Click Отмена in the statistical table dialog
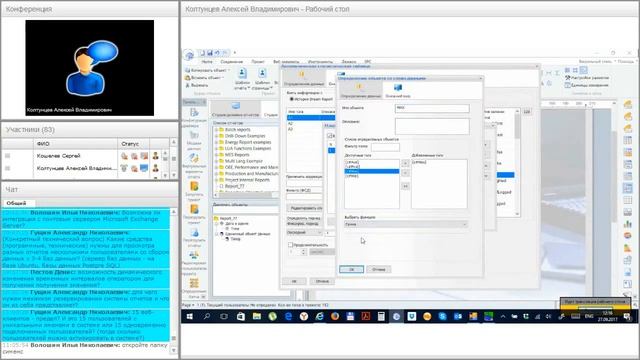The height and width of the screenshot is (360, 640). point(322,281)
